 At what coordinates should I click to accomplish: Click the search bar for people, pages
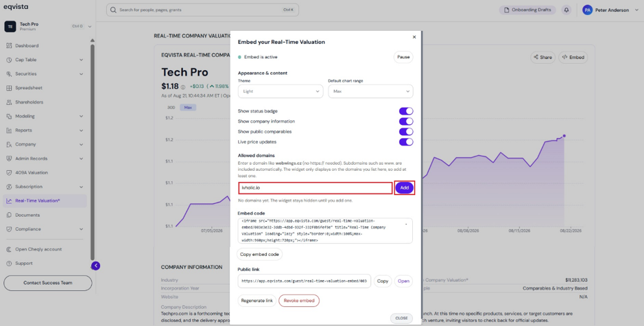(202, 10)
